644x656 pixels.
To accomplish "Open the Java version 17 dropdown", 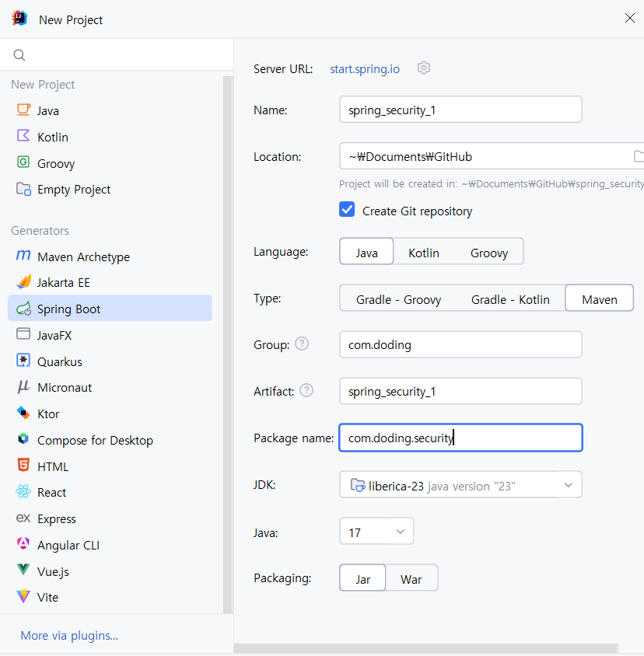I will point(376,531).
